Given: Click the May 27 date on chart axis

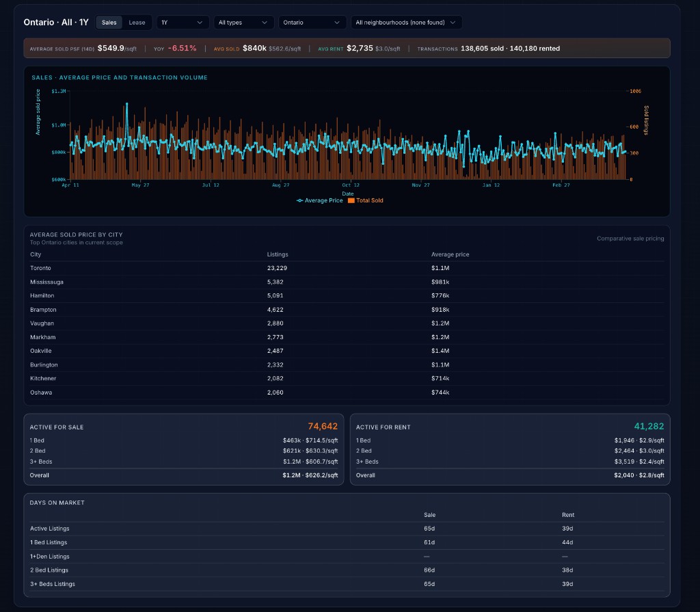Looking at the screenshot, I should [x=140, y=185].
